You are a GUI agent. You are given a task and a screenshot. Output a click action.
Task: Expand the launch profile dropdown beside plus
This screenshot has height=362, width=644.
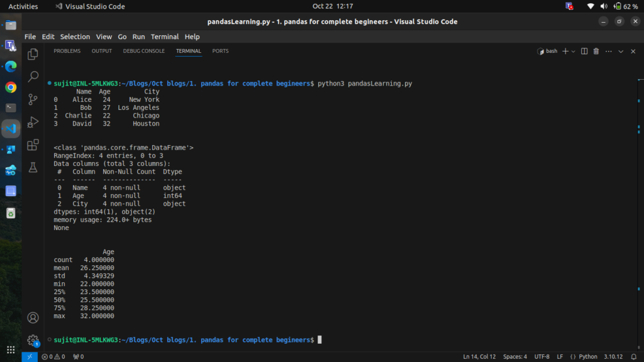(x=573, y=51)
